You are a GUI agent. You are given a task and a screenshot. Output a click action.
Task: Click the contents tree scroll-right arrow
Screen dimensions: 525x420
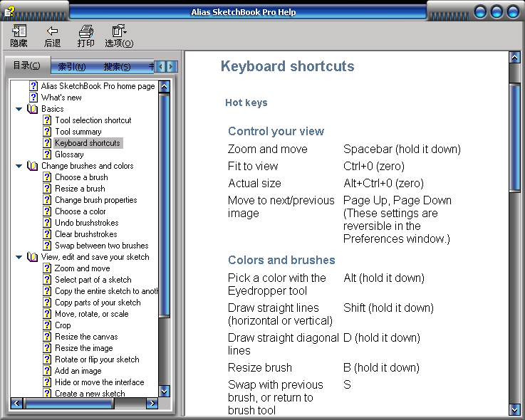point(152,403)
